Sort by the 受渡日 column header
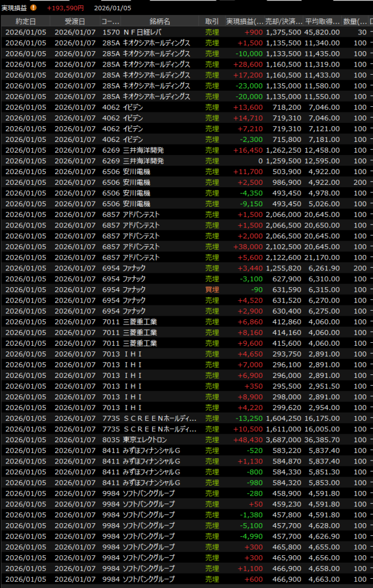This screenshot has height=588, width=373. click(x=75, y=21)
